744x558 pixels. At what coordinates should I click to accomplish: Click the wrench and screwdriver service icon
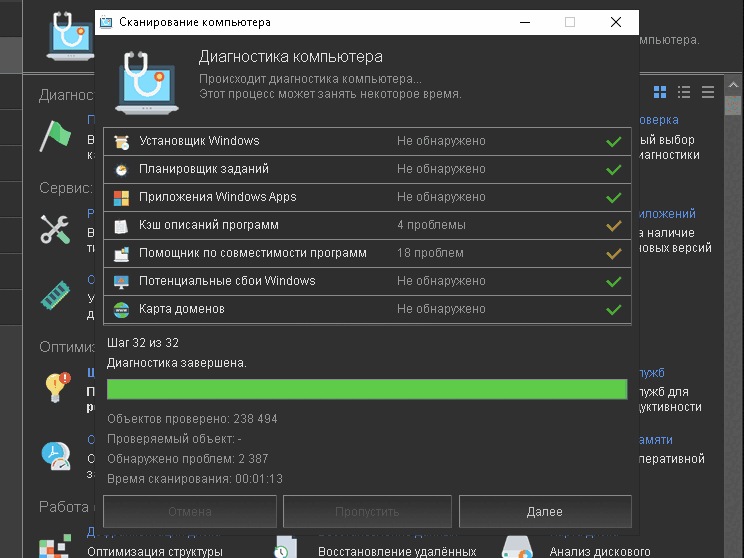(56, 229)
